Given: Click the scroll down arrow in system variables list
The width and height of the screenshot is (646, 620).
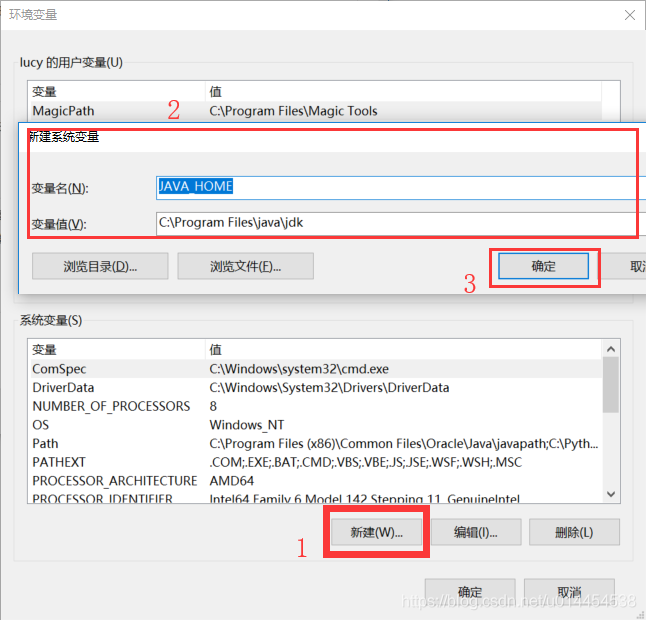Looking at the screenshot, I should coord(611,494).
